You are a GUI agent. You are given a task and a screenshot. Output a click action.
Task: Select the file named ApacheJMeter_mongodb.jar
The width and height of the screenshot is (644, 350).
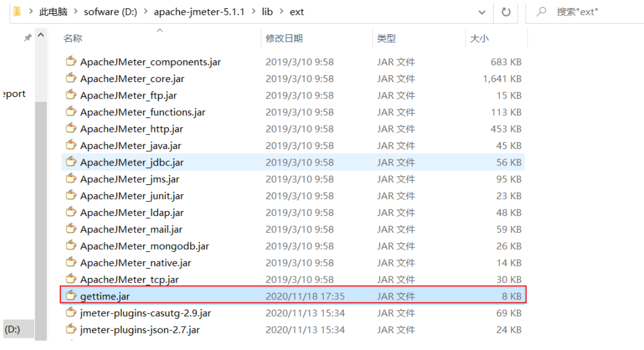[145, 246]
